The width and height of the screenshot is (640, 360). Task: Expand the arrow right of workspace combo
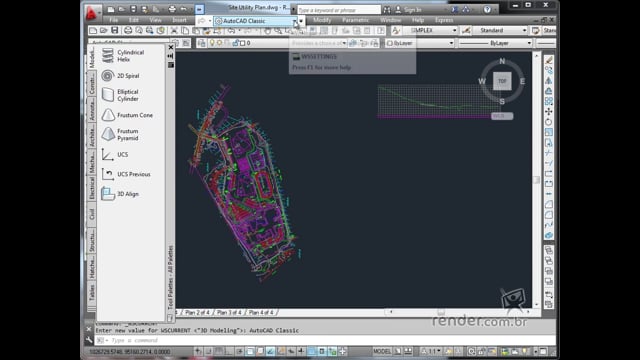click(301, 21)
